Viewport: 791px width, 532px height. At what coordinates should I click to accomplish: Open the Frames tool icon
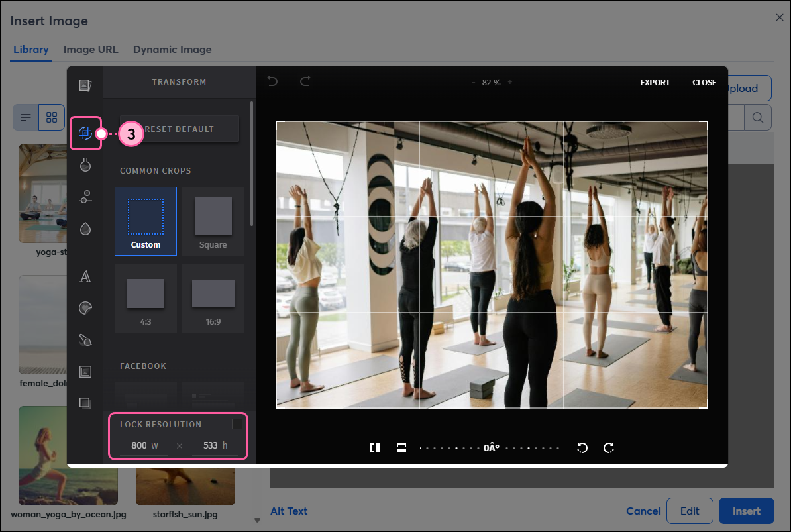tap(85, 372)
